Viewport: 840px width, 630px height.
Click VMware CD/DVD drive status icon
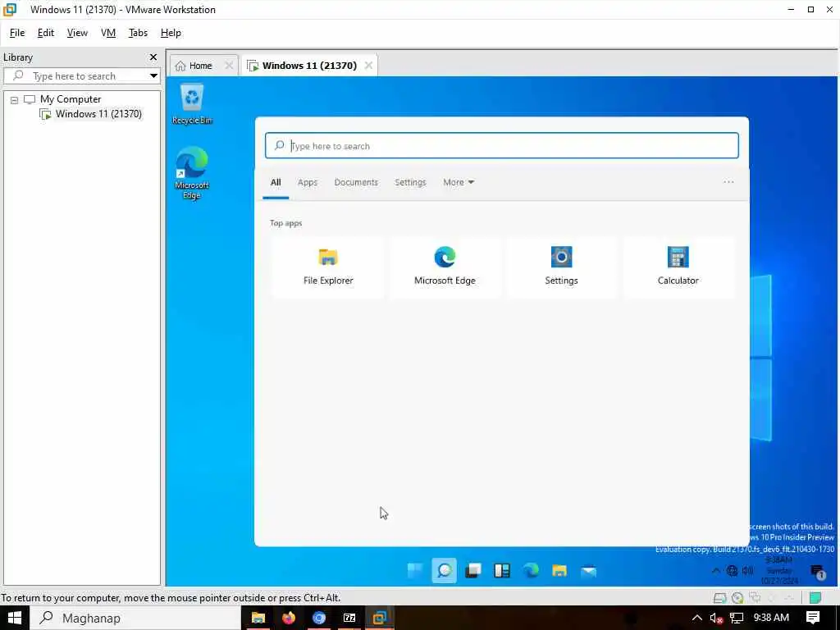[x=737, y=597]
